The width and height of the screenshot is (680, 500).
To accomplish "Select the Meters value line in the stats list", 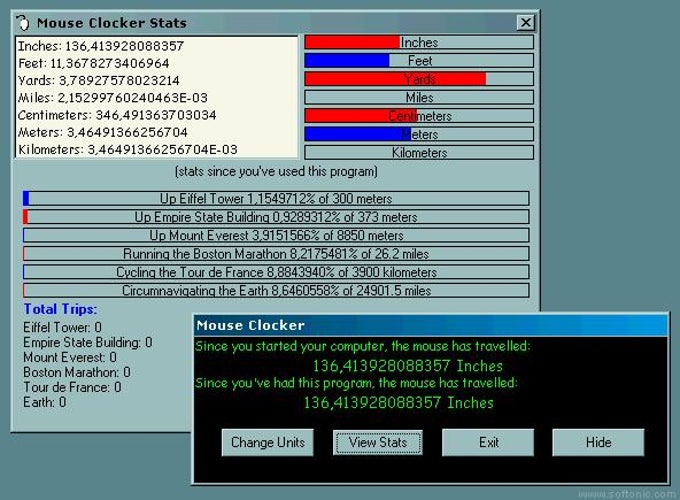I will [x=102, y=132].
